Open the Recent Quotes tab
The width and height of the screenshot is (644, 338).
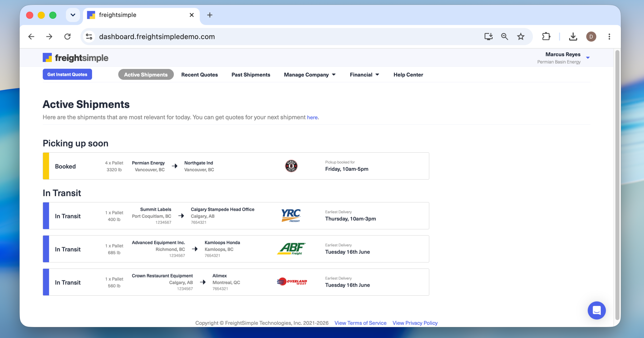(x=199, y=75)
